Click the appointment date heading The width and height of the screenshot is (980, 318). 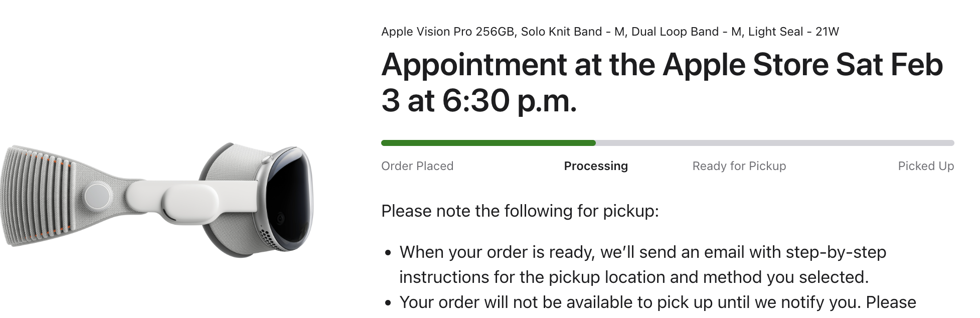(662, 83)
